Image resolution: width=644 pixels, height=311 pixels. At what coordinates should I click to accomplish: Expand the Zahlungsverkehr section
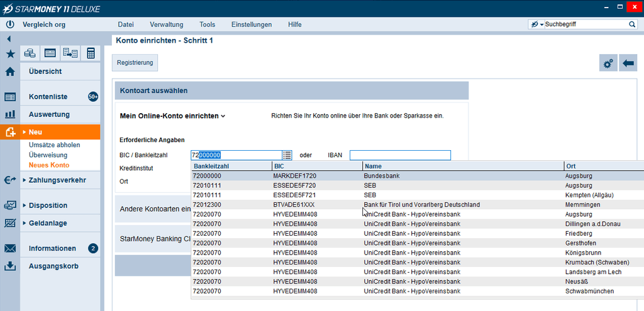coord(25,180)
